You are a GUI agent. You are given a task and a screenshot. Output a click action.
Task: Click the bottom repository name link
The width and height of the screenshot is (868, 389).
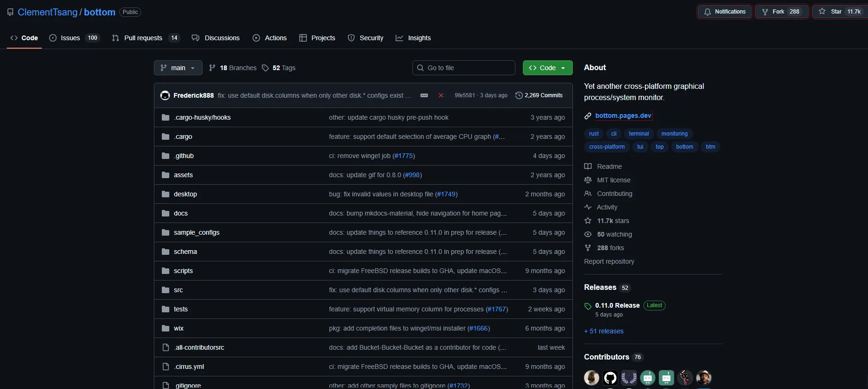pyautogui.click(x=100, y=12)
